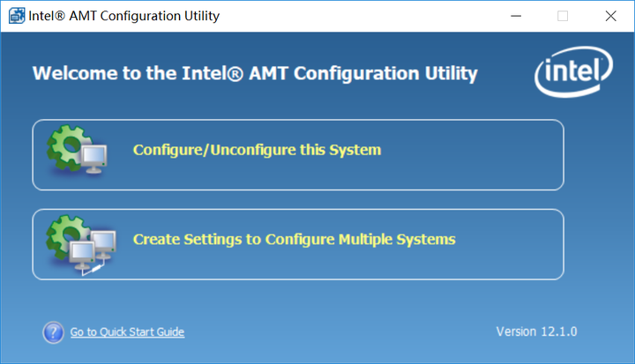Click the single monitor beside the top gear
The height and width of the screenshot is (364, 635).
tap(95, 159)
